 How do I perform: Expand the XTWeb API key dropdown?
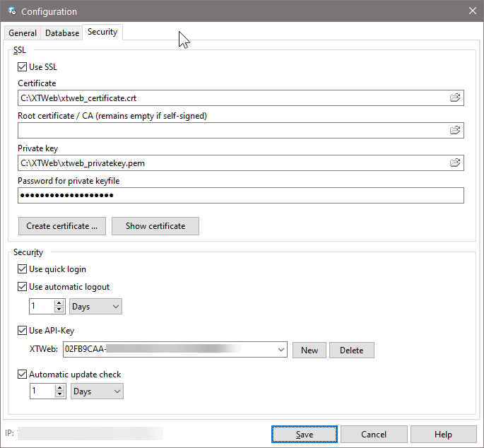(x=281, y=350)
